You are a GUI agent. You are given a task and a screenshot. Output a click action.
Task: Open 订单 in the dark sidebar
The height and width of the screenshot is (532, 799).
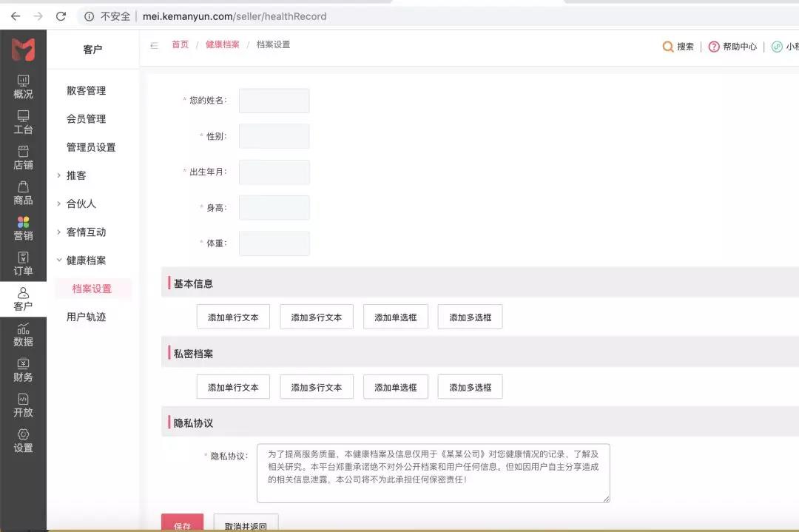coord(23,264)
